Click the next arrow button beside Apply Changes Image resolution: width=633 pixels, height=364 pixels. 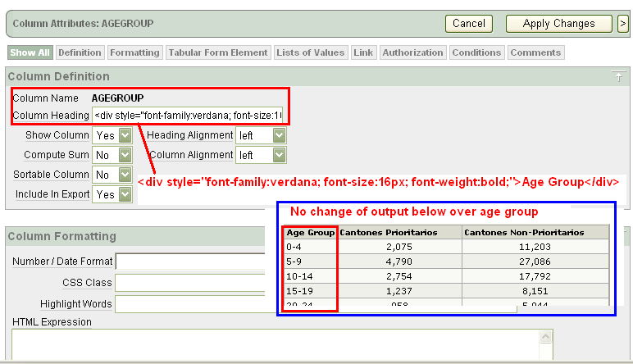623,24
